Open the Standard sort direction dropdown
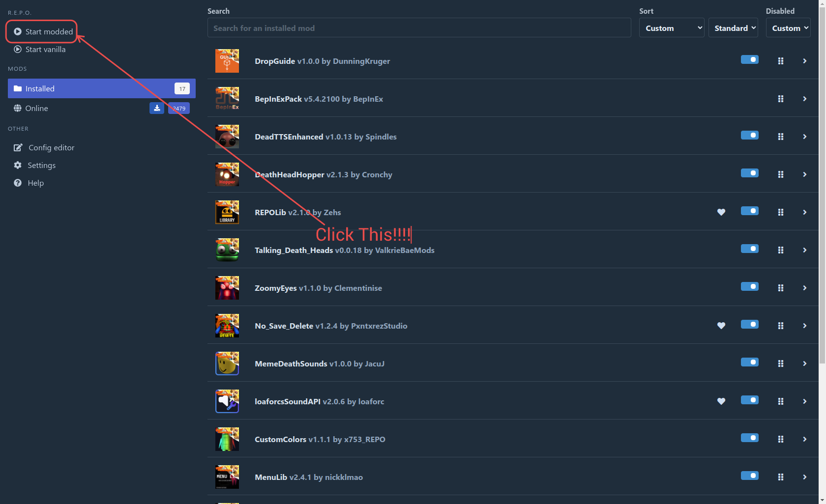 [733, 28]
